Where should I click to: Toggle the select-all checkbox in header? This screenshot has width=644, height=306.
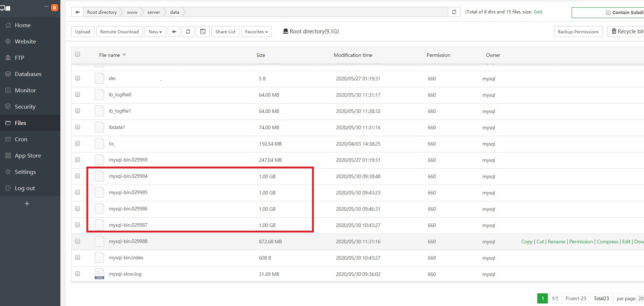click(x=77, y=54)
